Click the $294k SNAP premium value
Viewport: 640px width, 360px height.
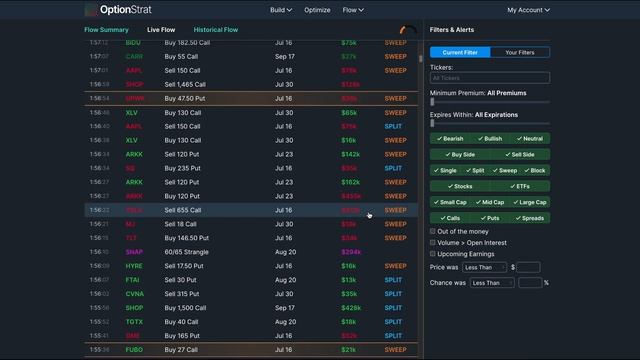point(351,252)
